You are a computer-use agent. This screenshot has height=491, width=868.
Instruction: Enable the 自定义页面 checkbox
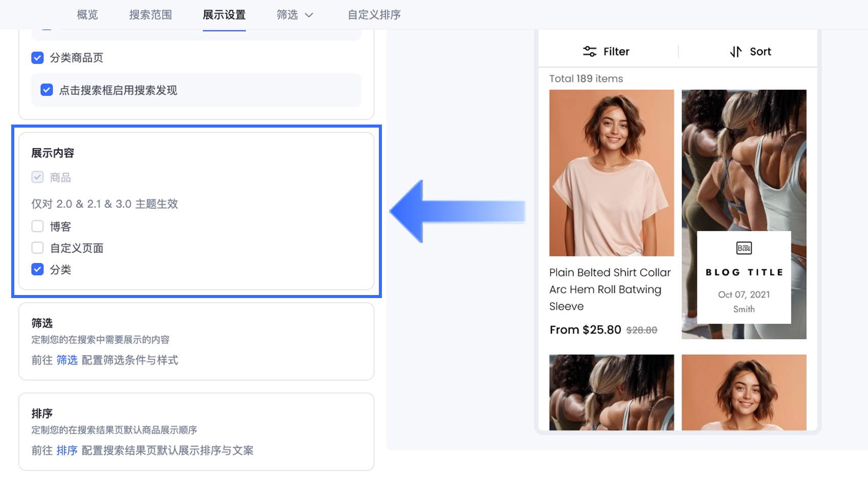(37, 248)
